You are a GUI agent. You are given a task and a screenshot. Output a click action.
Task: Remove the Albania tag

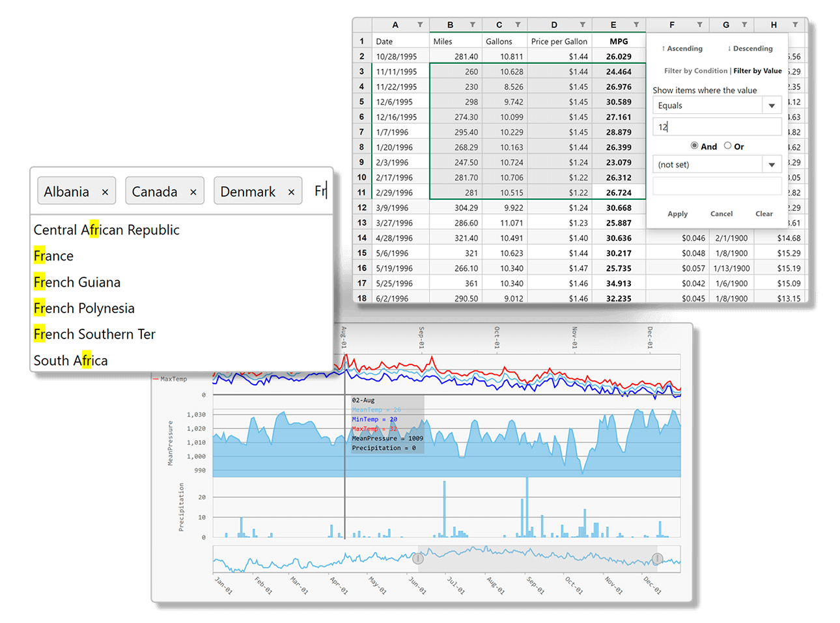coord(105,192)
